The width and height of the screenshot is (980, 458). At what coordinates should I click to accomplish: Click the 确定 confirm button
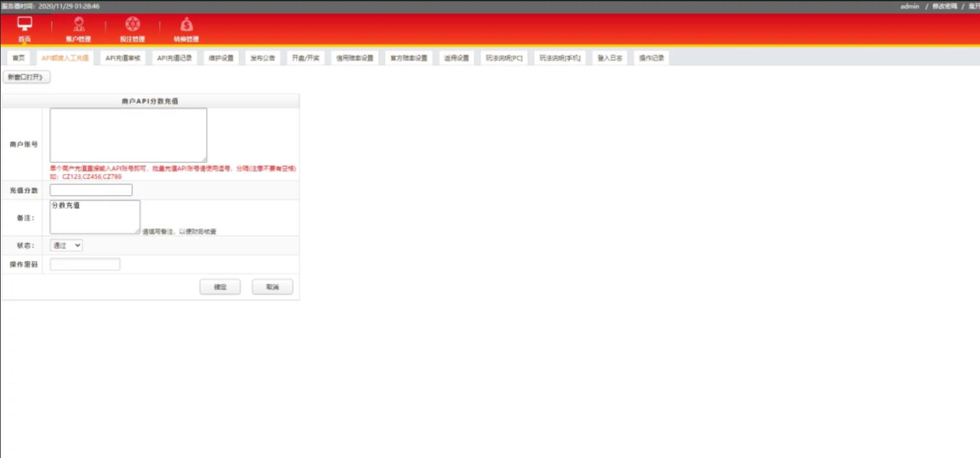pos(220,287)
